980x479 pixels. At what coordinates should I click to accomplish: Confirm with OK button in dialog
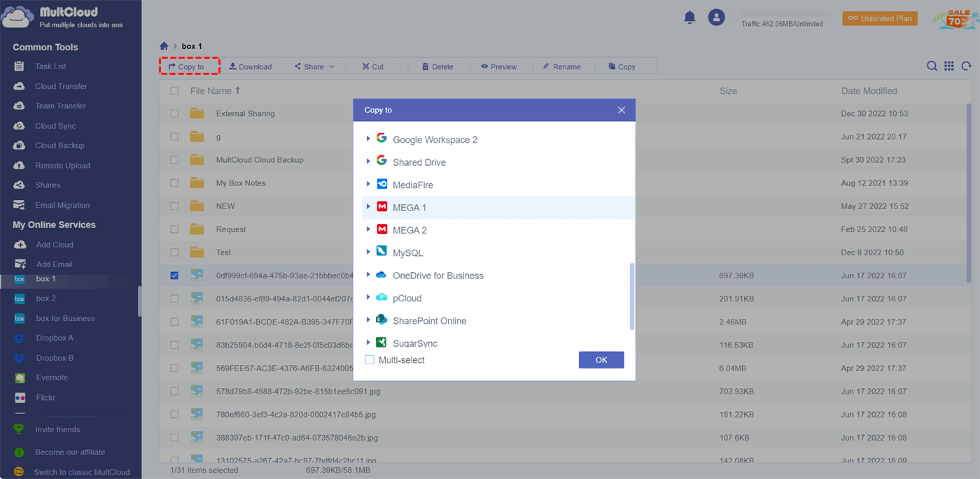601,359
